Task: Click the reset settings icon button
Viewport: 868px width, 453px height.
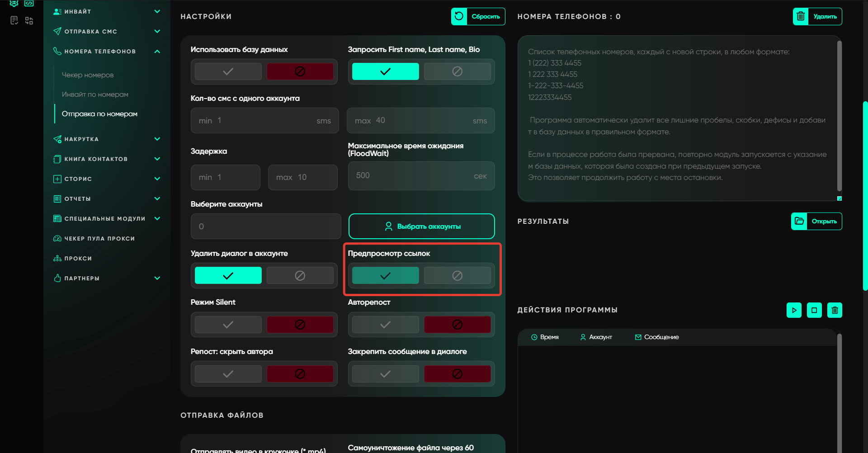Action: (459, 17)
